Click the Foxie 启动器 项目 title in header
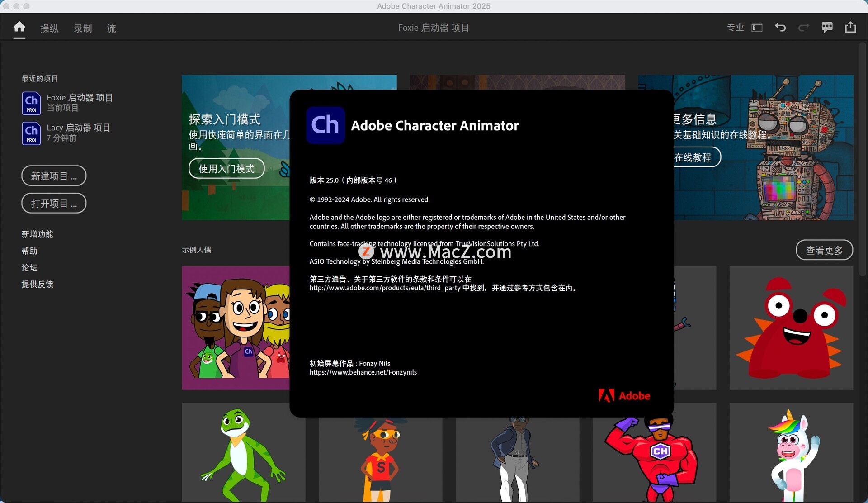 pos(434,28)
